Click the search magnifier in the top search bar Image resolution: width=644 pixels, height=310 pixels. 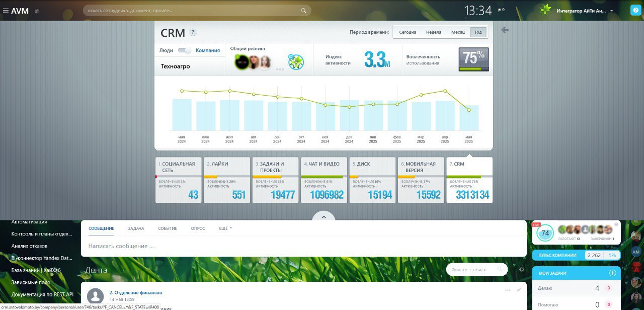(303, 10)
